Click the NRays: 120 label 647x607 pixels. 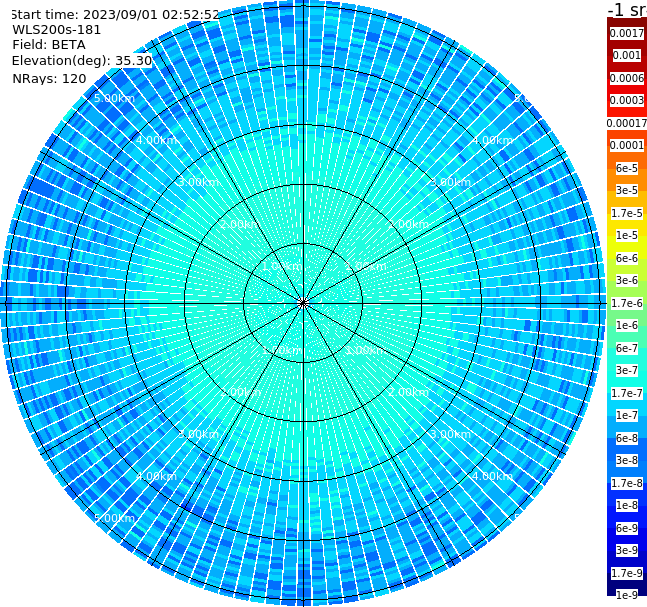(x=49, y=79)
